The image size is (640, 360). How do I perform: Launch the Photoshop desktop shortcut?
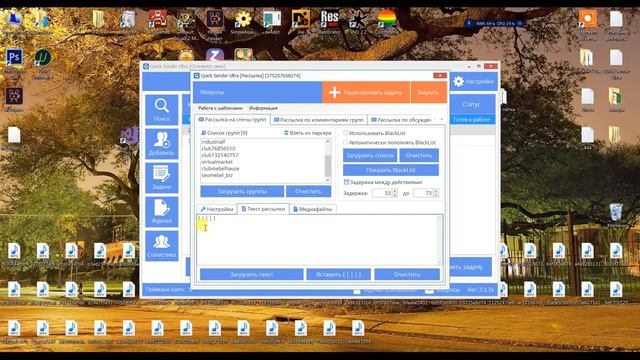tap(14, 58)
